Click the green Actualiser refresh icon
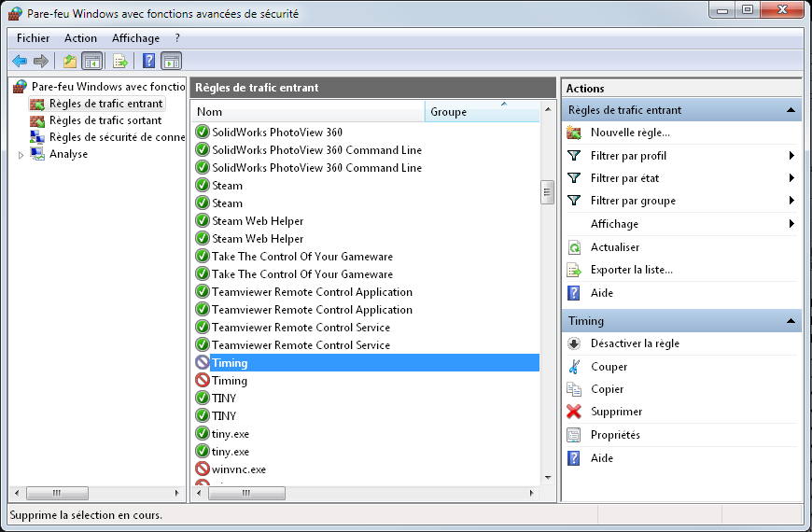Viewport: 812px width, 532px height. pos(574,247)
